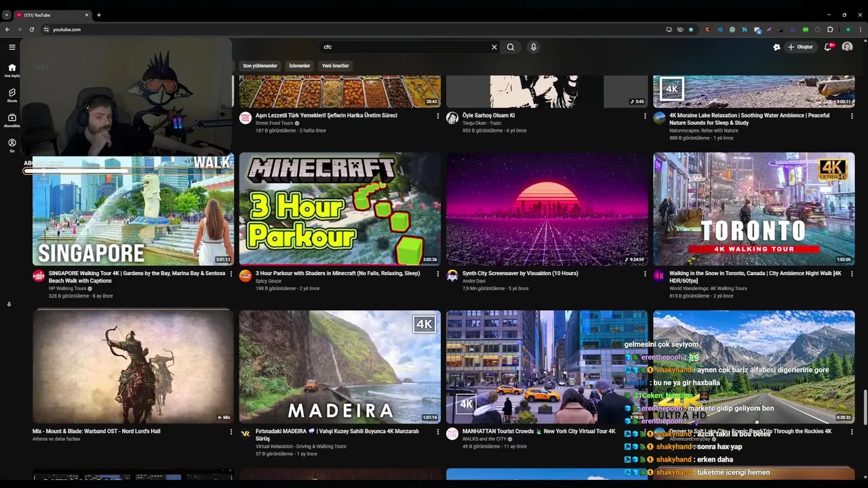Viewport: 868px width, 488px height.
Task: Open more options for 3 Hour Parkour video
Action: pos(437,274)
